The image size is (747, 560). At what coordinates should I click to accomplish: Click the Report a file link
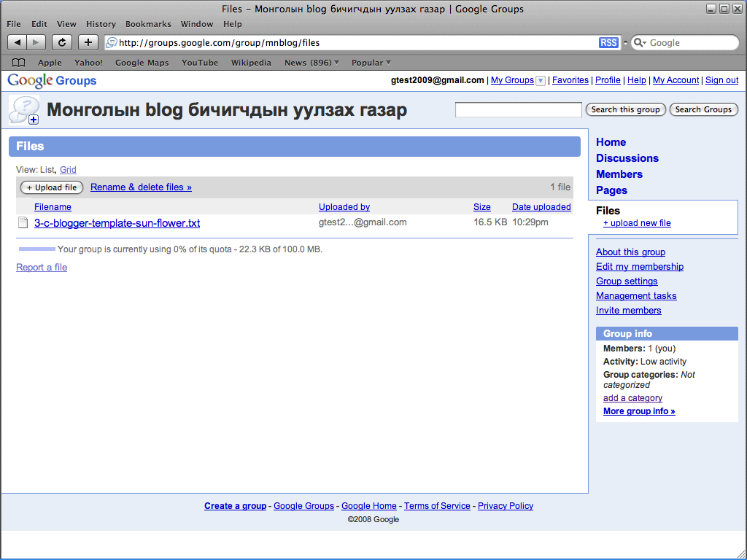click(x=42, y=267)
